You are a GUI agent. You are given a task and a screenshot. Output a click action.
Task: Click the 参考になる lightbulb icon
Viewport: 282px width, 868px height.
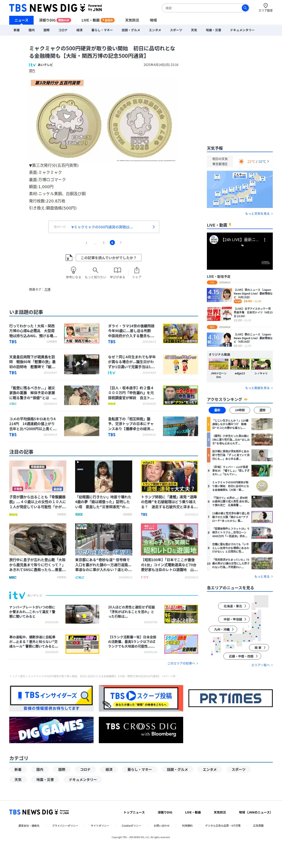click(x=73, y=270)
